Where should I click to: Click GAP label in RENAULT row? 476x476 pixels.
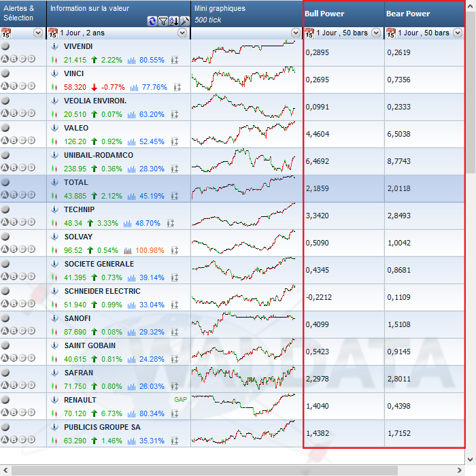[x=180, y=400]
